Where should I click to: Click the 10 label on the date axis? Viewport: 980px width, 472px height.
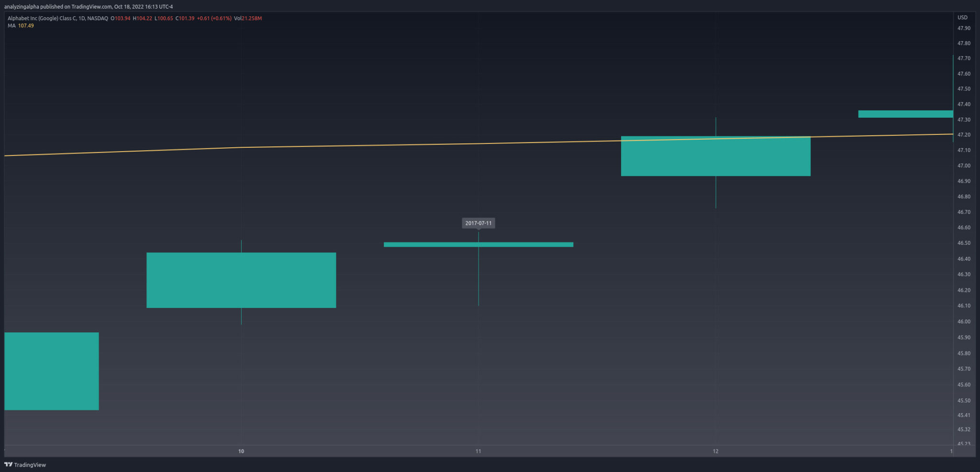click(241, 451)
